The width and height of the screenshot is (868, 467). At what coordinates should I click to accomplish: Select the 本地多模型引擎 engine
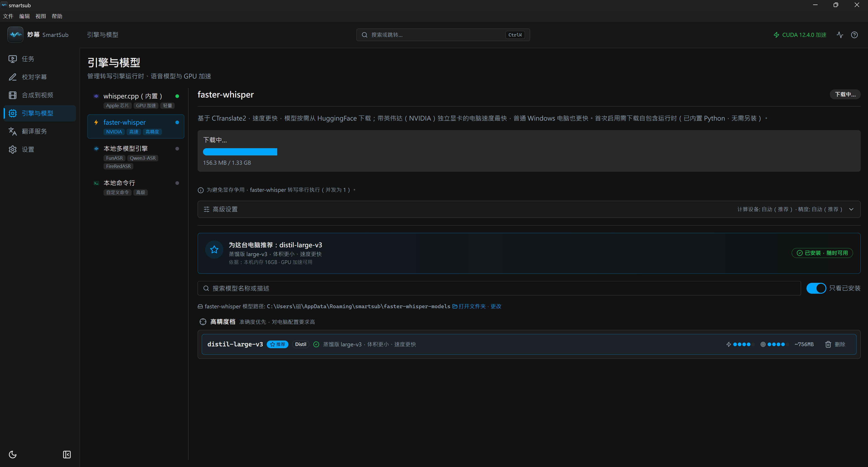(136, 157)
